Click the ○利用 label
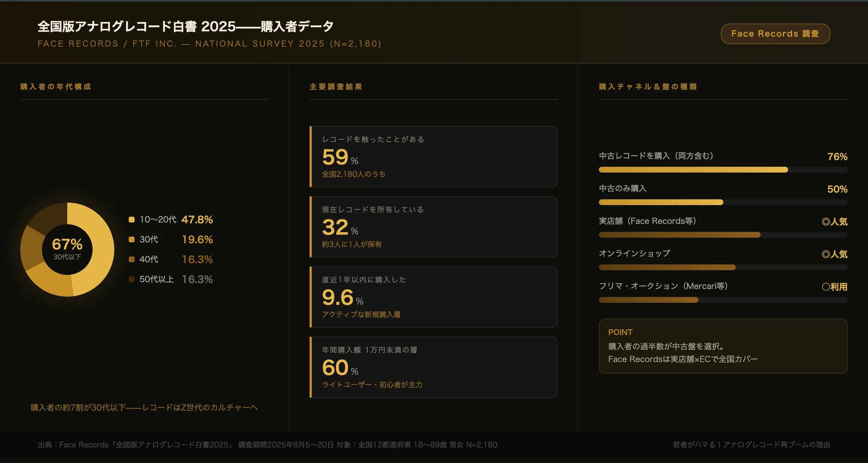This screenshot has width=868, height=463. click(835, 287)
